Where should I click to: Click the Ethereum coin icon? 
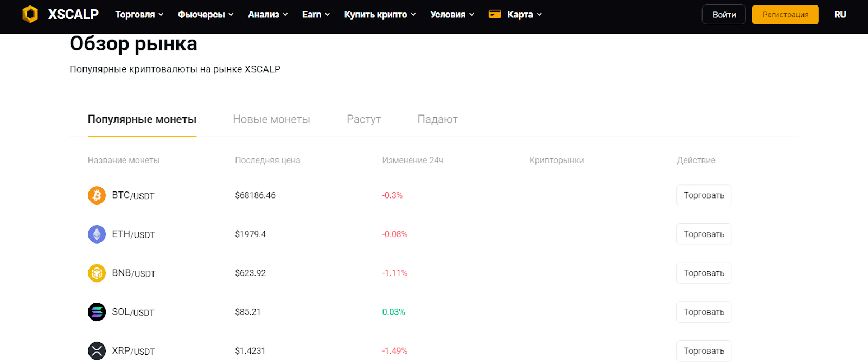point(97,234)
